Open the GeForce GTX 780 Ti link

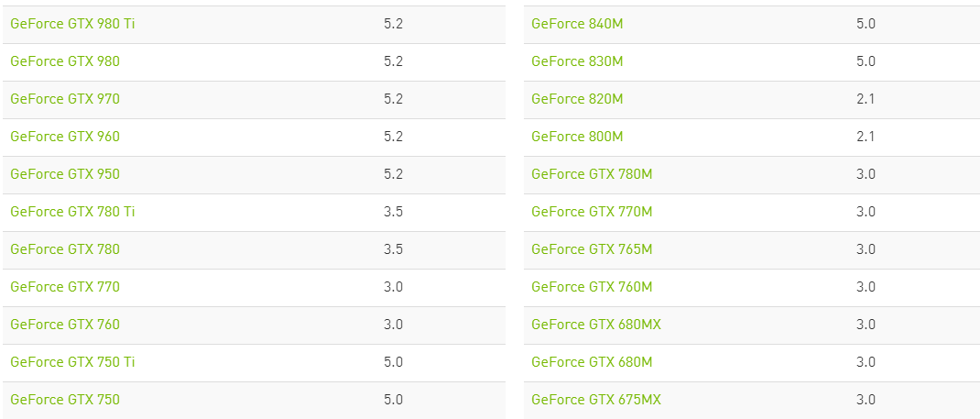tap(72, 212)
